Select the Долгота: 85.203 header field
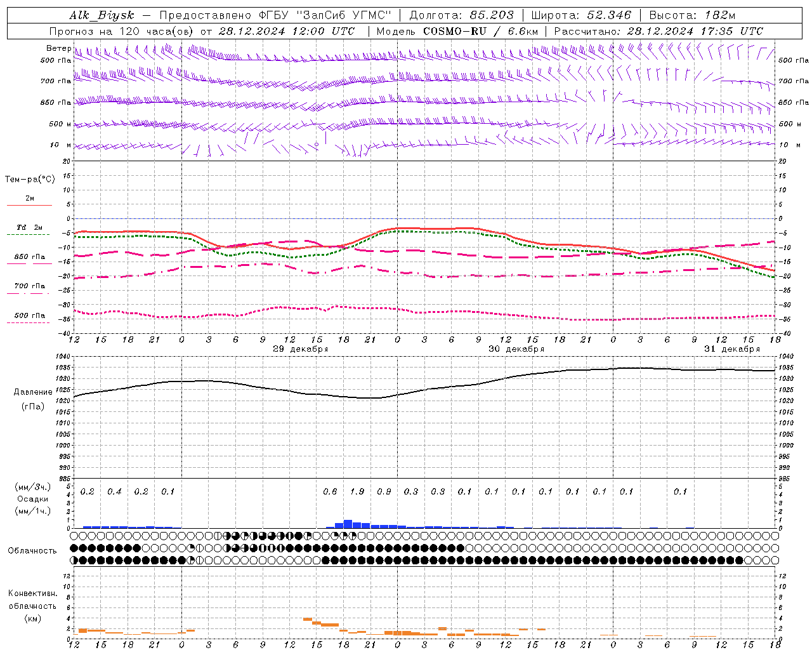The image size is (812, 650). coord(462,15)
